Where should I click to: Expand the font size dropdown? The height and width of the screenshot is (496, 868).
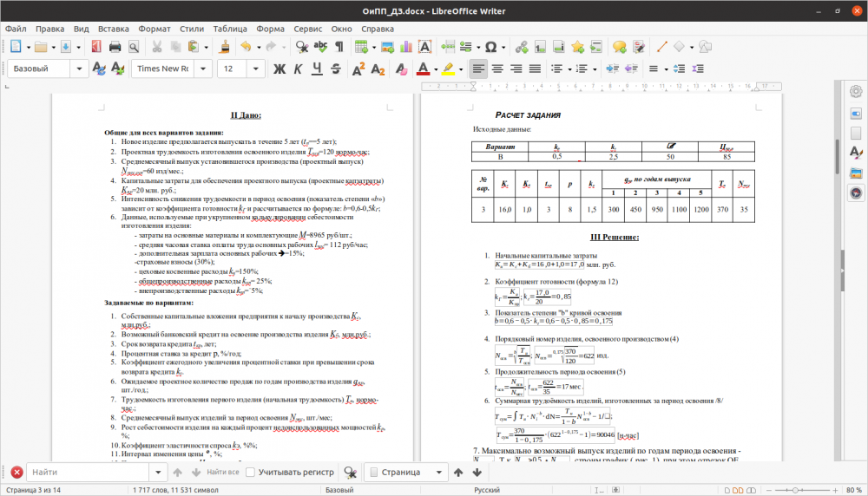[258, 69]
